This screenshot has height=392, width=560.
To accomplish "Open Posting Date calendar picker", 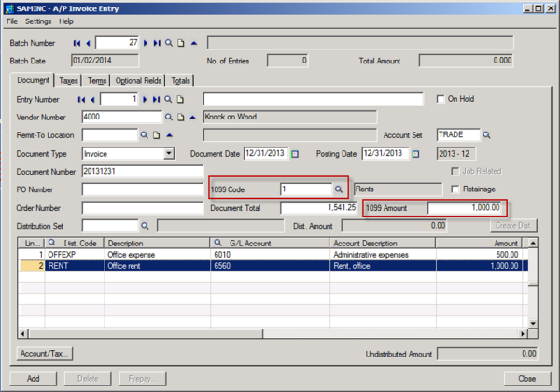I will 415,154.
